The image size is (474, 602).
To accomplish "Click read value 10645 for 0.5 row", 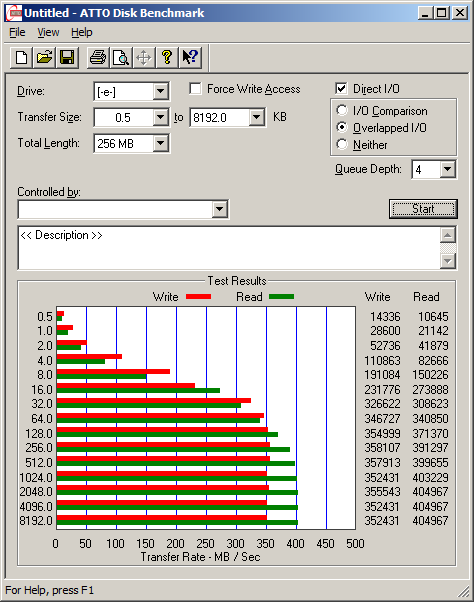I will tap(433, 316).
